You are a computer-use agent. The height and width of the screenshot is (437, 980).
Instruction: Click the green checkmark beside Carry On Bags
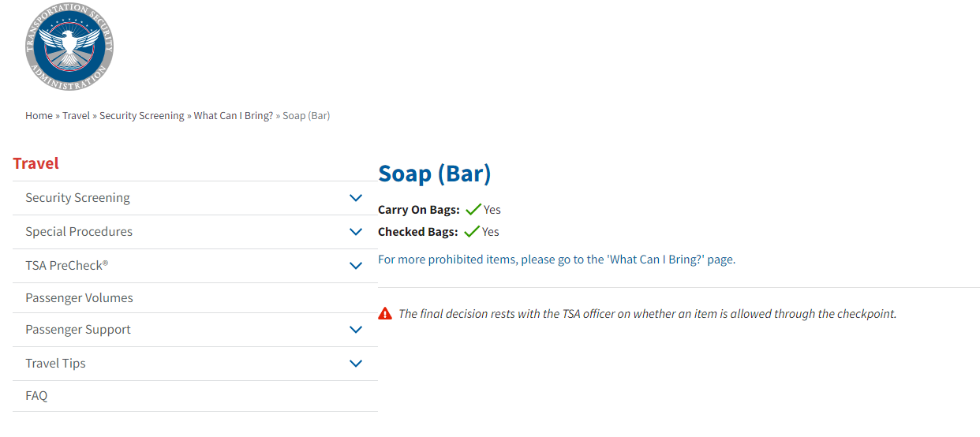tap(473, 210)
